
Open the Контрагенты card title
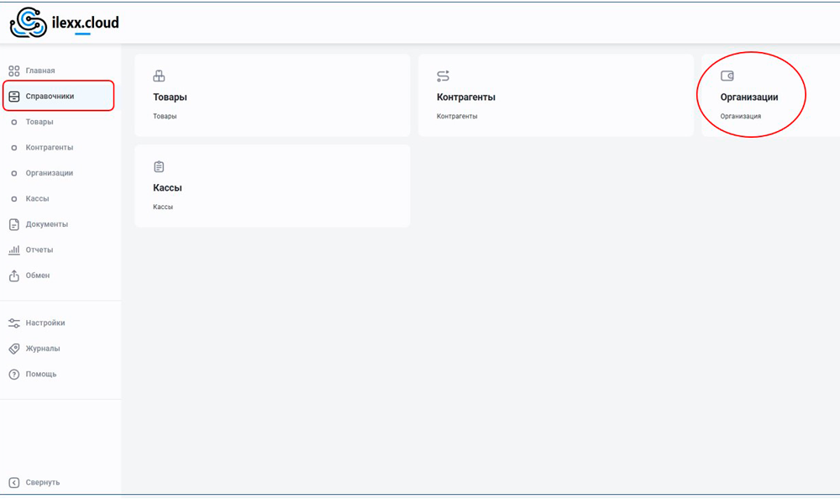coord(465,97)
